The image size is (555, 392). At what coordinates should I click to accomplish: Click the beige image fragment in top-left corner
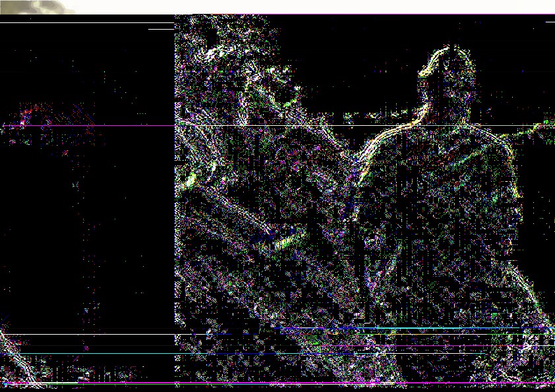(x=37, y=7)
